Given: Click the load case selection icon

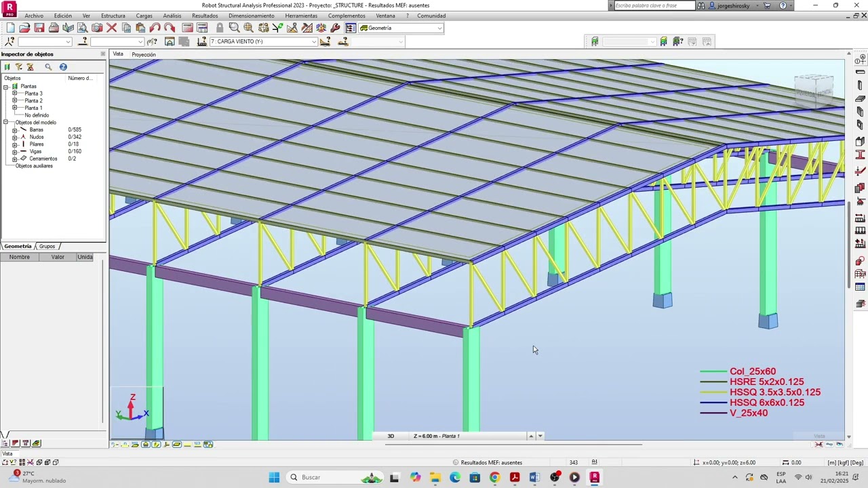Looking at the screenshot, I should (x=201, y=41).
